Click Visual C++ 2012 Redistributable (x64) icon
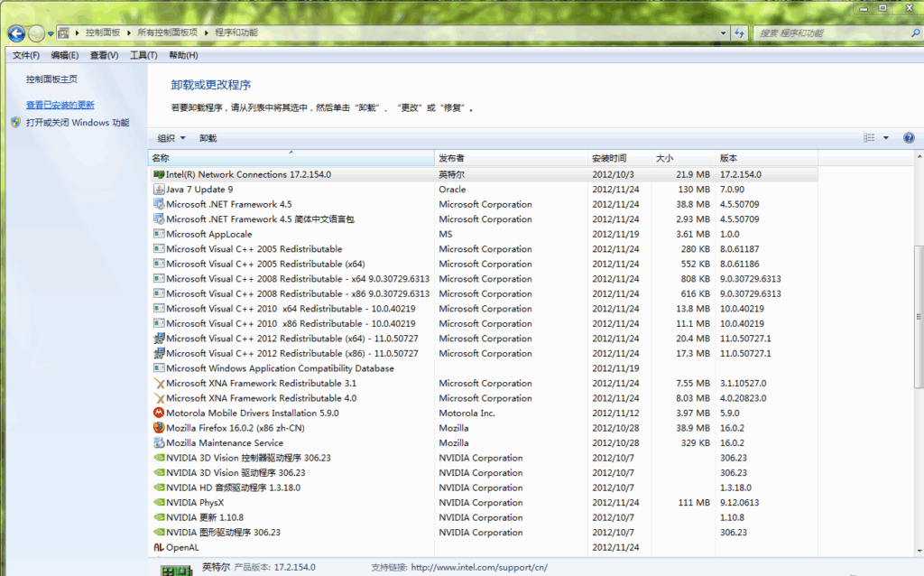The image size is (924, 576). click(x=159, y=339)
